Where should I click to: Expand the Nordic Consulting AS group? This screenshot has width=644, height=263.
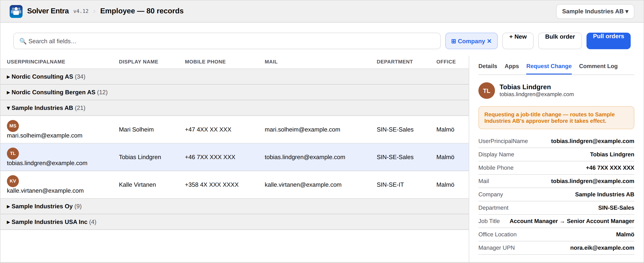(x=8, y=77)
